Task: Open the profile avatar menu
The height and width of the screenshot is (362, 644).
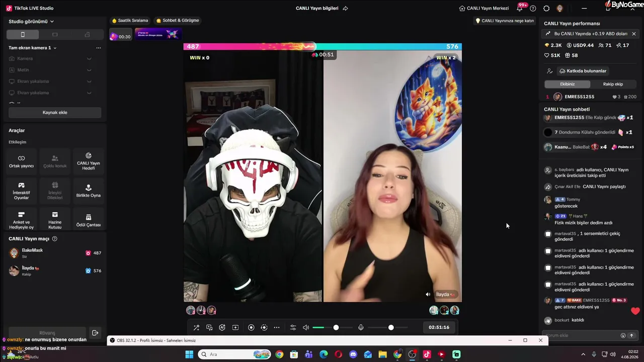Action: tap(560, 9)
